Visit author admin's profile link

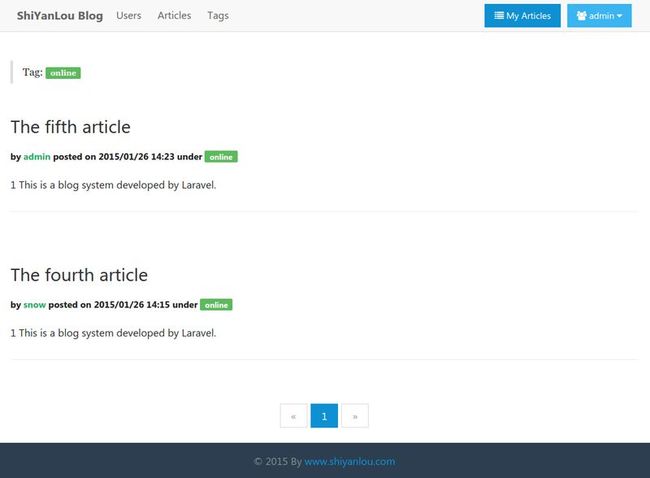click(x=37, y=157)
